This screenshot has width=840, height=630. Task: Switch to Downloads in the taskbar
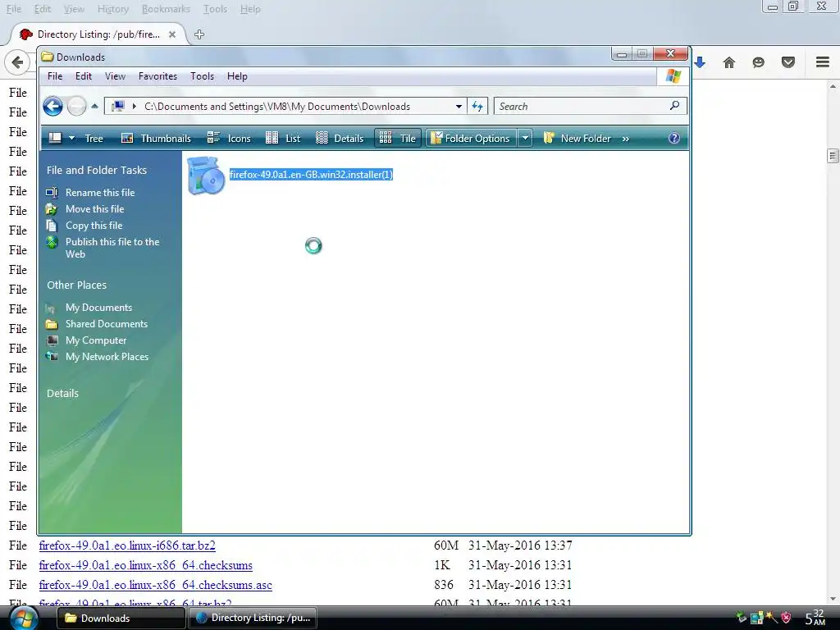click(x=121, y=618)
